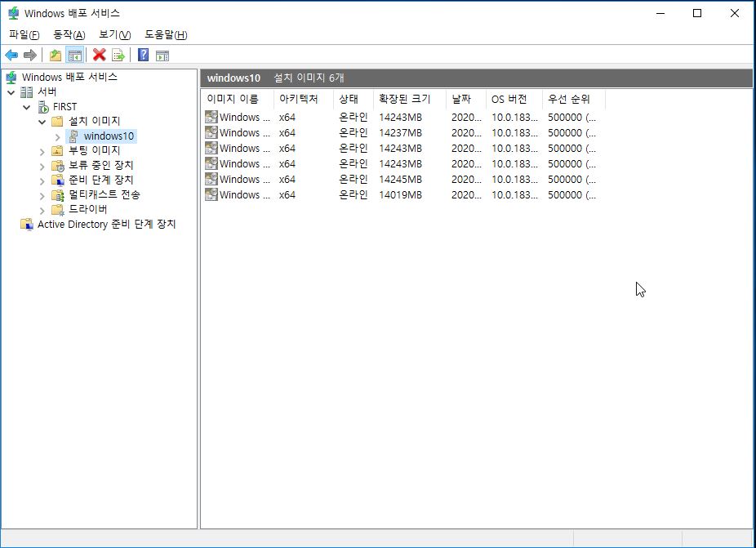Click the windows10 image group icon

73,136
